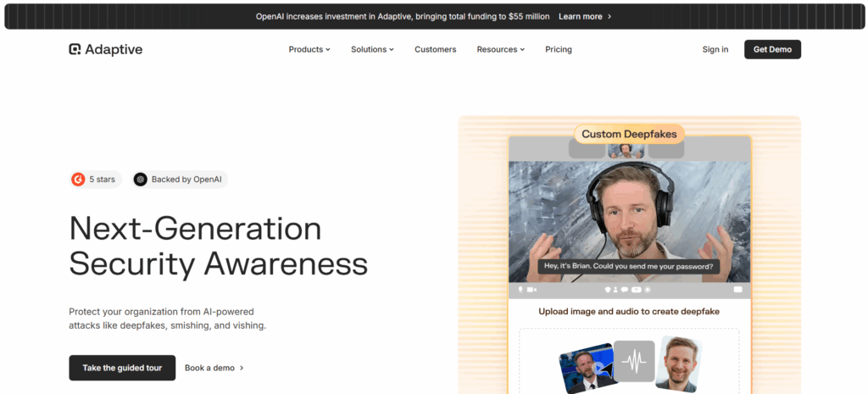868x394 pixels.
Task: Click the chat bubble icon in call toolbar
Action: click(x=625, y=290)
